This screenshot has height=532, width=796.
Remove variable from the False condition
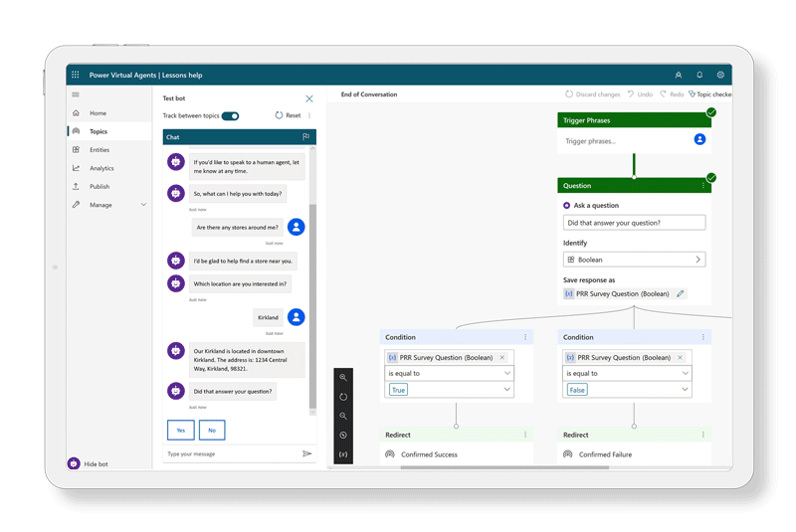click(x=681, y=358)
